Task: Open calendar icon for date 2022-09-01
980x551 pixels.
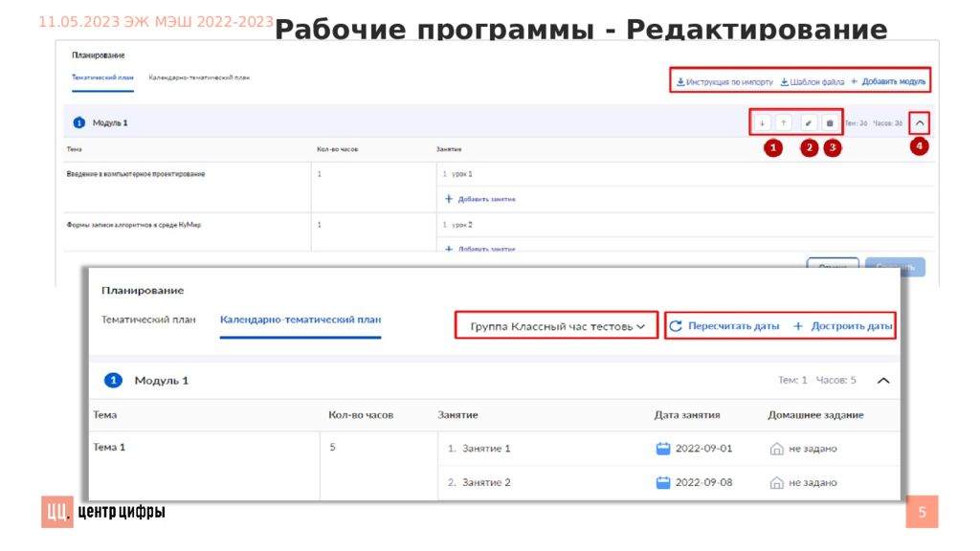Action: (x=663, y=448)
